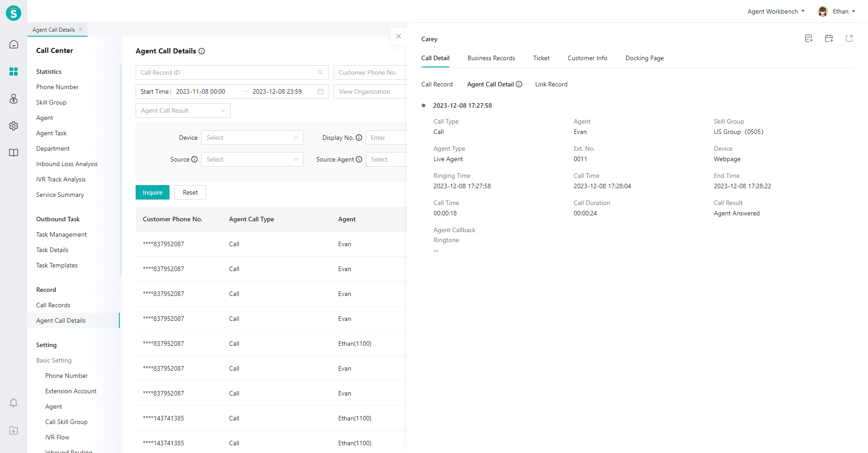
Task: Open the settings gear icon in sidebar
Action: coord(14,126)
